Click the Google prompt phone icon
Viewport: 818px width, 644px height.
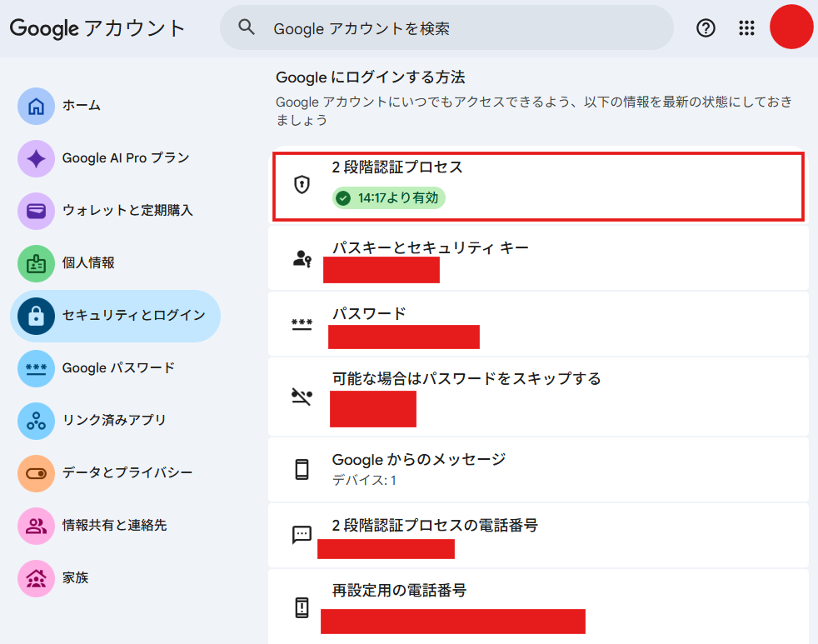(302, 470)
